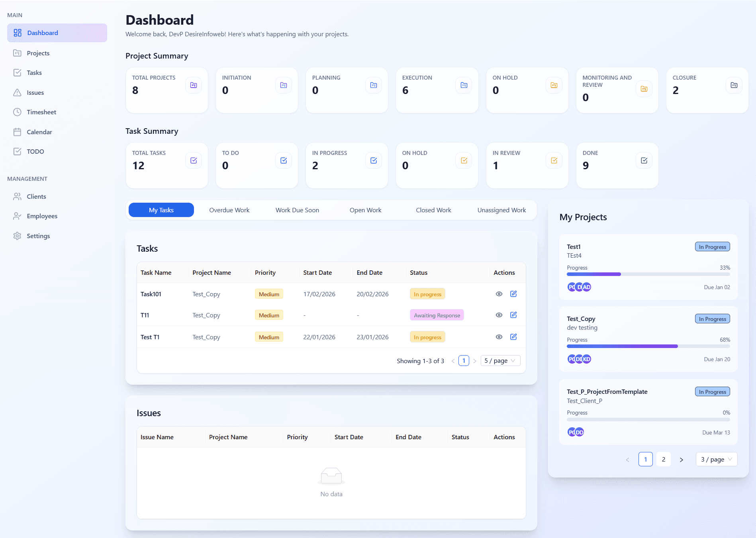Image resolution: width=756 pixels, height=538 pixels.
Task: Select the Unassigned Work tab
Action: coord(501,210)
